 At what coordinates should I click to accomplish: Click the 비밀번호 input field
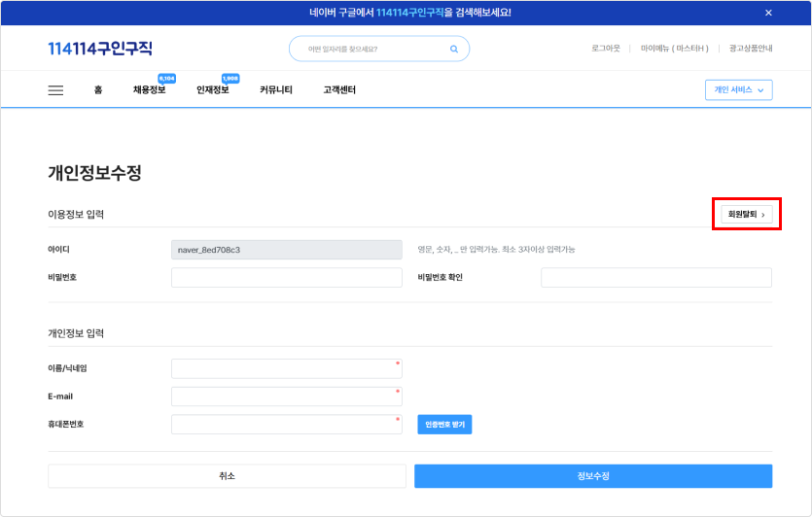click(x=286, y=277)
